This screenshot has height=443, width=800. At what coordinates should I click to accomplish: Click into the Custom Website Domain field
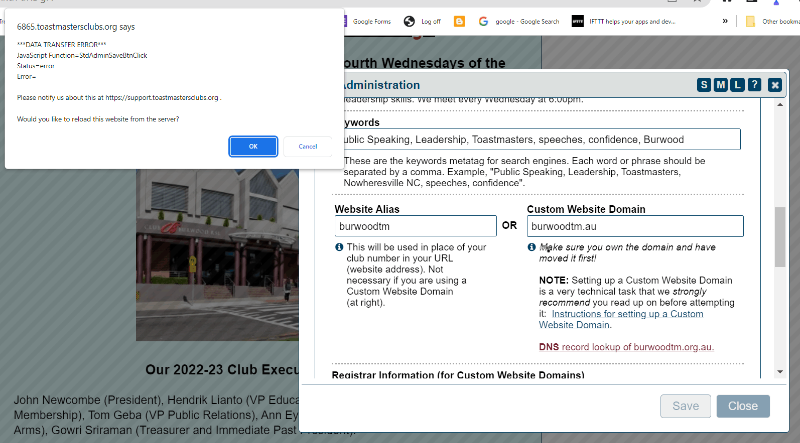(x=635, y=226)
